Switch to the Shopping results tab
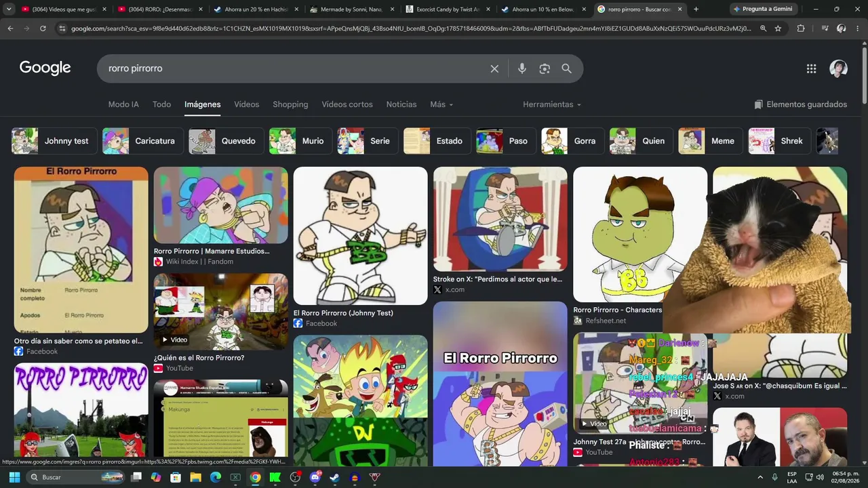Viewport: 868px width, 488px height. [x=290, y=104]
